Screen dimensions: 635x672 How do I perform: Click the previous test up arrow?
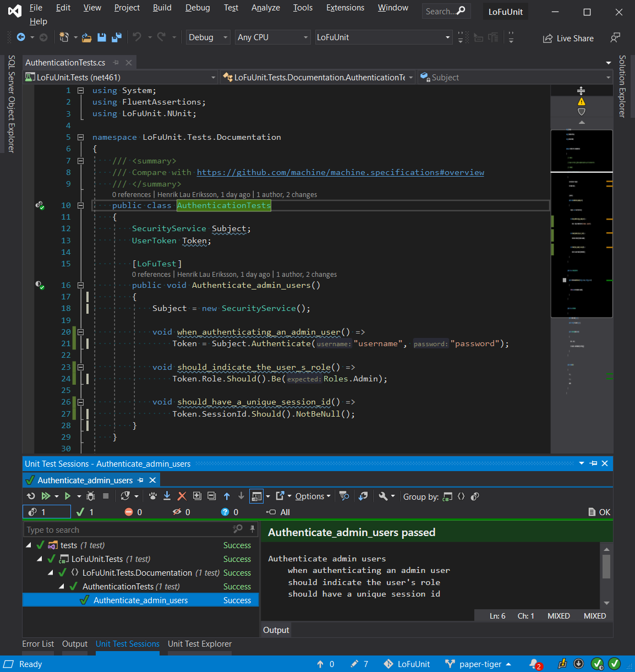pos(227,496)
